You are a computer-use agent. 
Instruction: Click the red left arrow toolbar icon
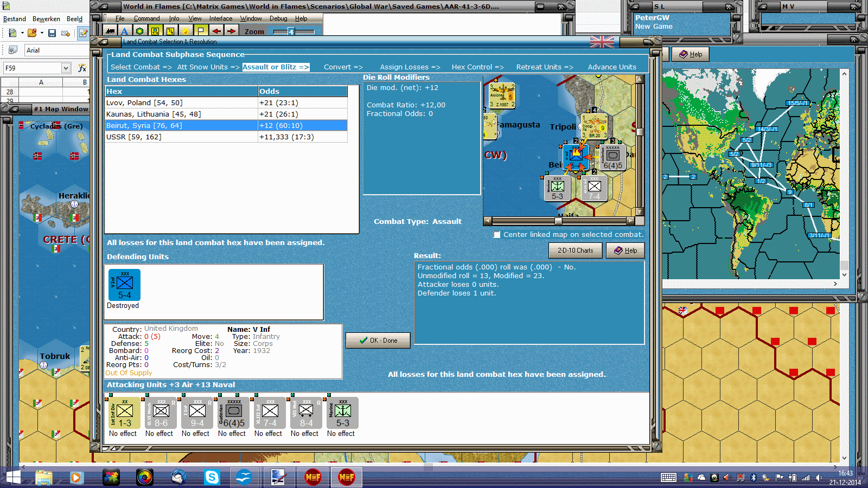point(216,31)
